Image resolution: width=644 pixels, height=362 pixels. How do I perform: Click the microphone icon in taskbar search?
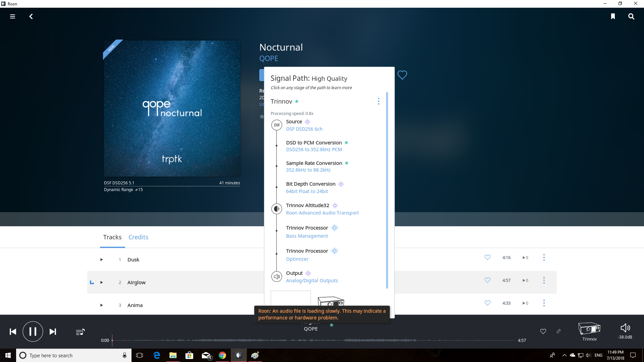124,355
